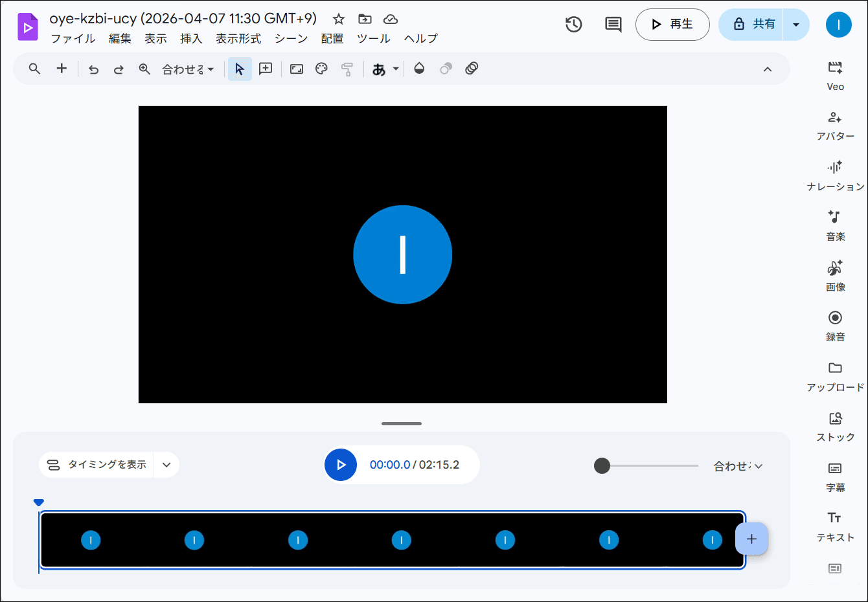Screen dimensions: 868x602
Task: Star this document
Action: tap(339, 19)
